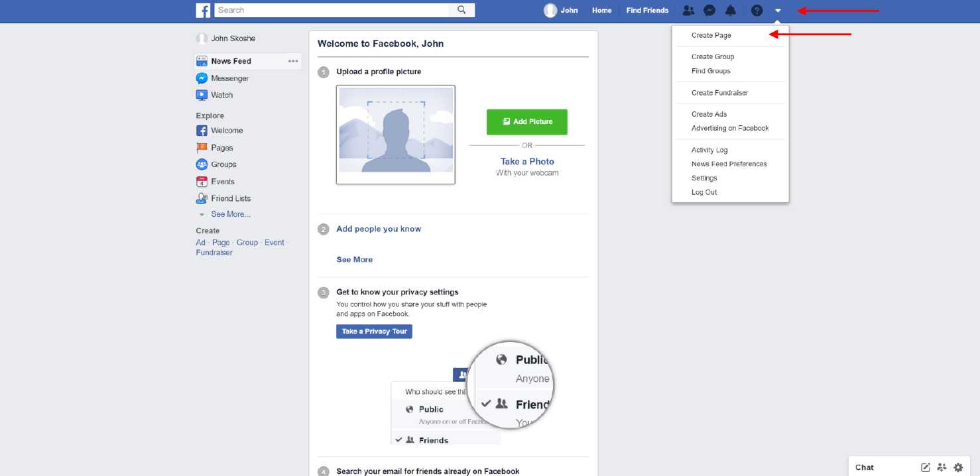Open the Quick Help question icon

coord(757,11)
